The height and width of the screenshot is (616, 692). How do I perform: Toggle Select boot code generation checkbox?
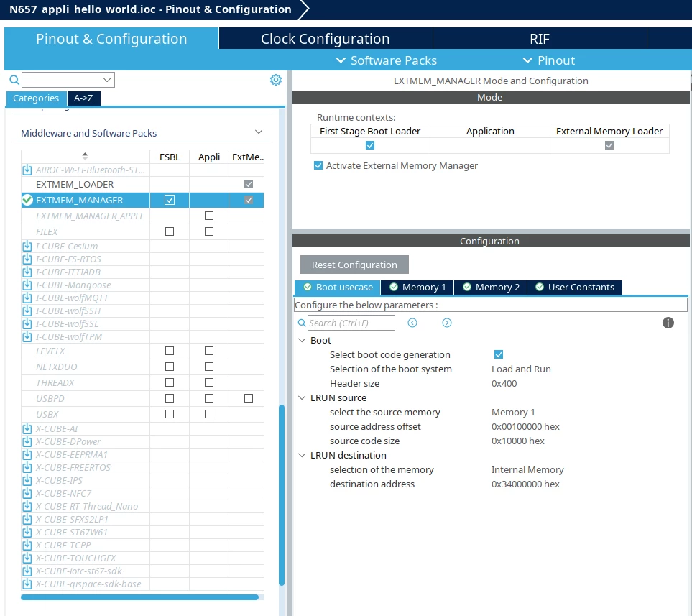pyautogui.click(x=499, y=354)
